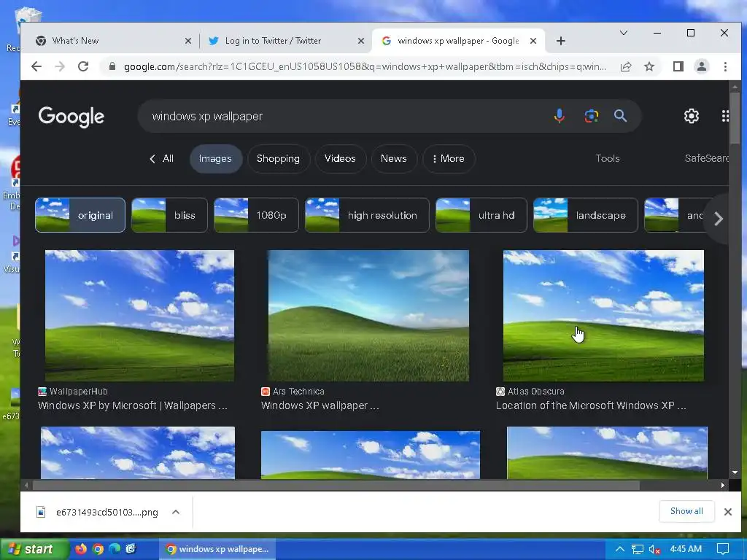
Task: Open Google quick settings gear icon
Action: point(692,116)
